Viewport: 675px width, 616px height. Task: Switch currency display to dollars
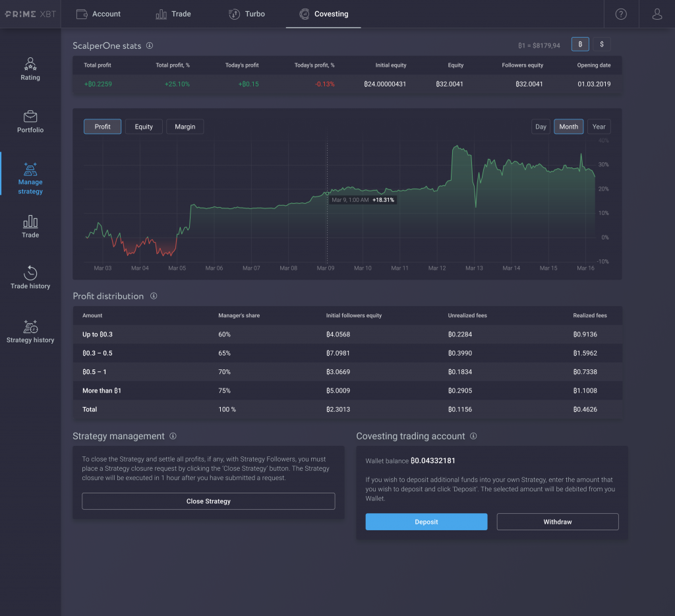coord(601,44)
